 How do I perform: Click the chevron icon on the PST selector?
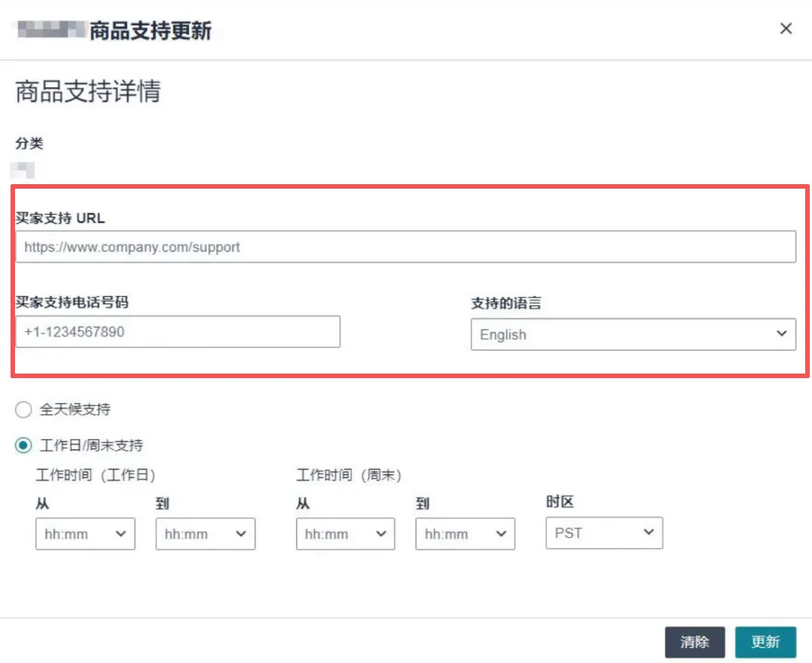click(x=648, y=533)
